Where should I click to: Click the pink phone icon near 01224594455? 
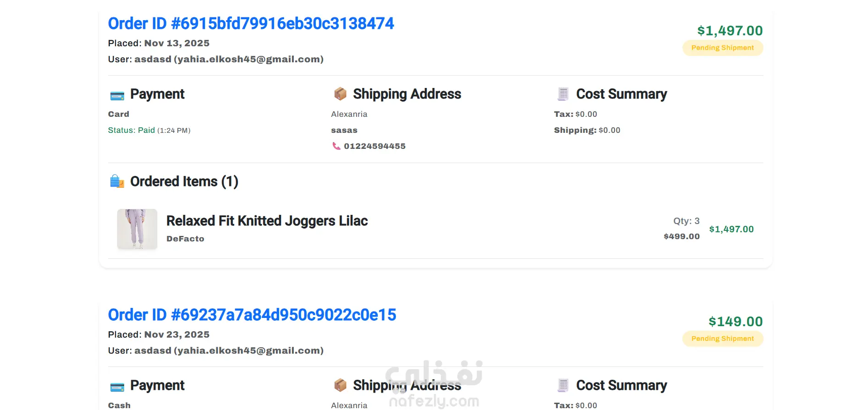[x=336, y=146]
